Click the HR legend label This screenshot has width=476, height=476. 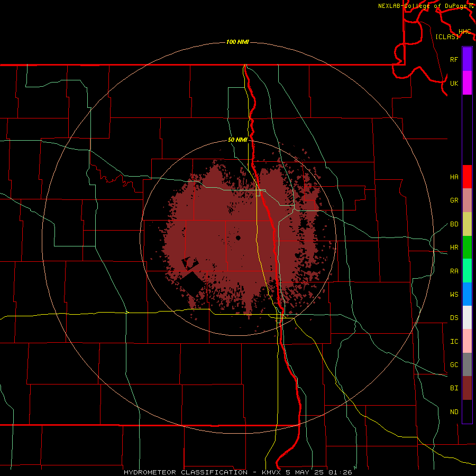coord(454,248)
